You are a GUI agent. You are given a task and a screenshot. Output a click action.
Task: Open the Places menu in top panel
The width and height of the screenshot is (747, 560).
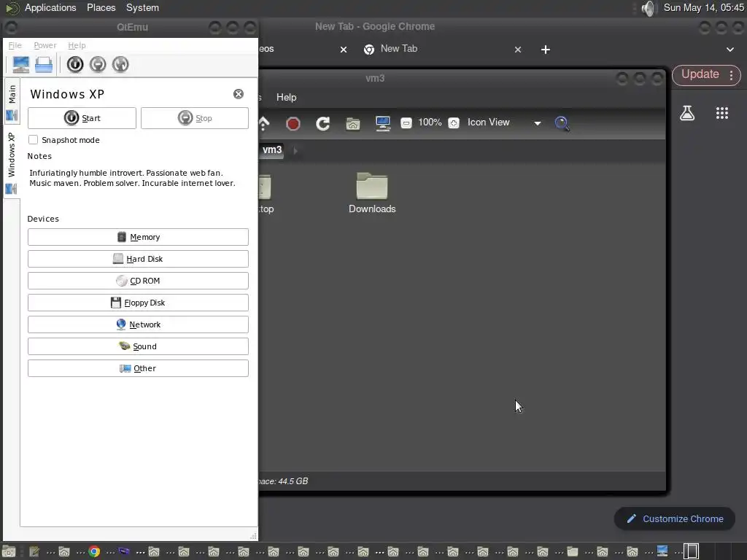coord(101,7)
